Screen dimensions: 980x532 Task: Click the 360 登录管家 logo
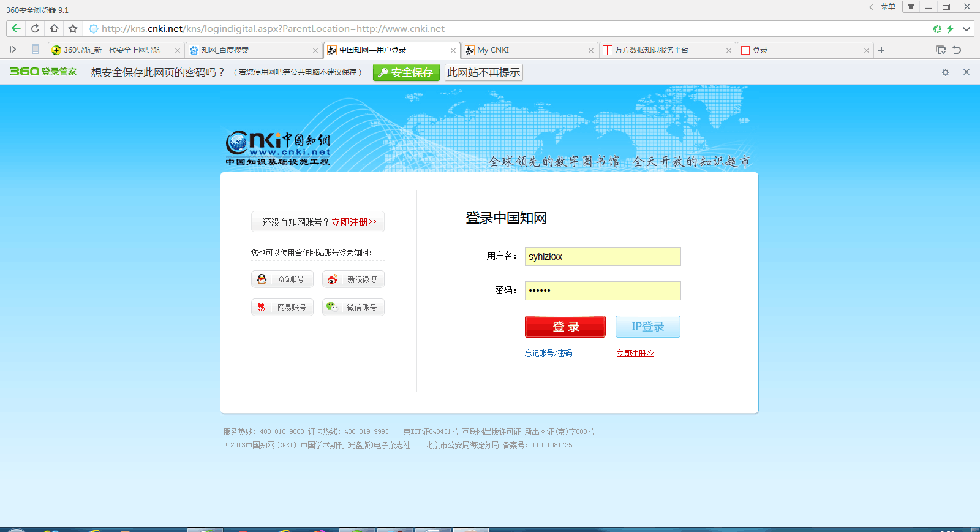(x=43, y=72)
